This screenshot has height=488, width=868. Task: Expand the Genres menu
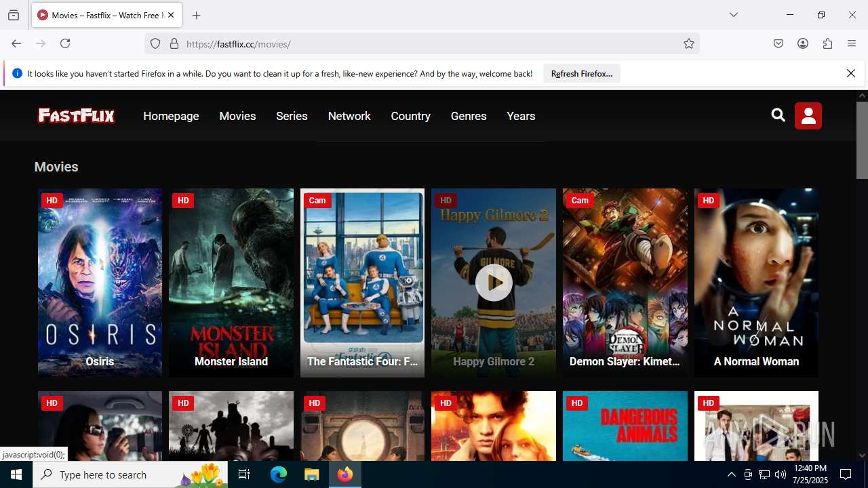coord(469,116)
